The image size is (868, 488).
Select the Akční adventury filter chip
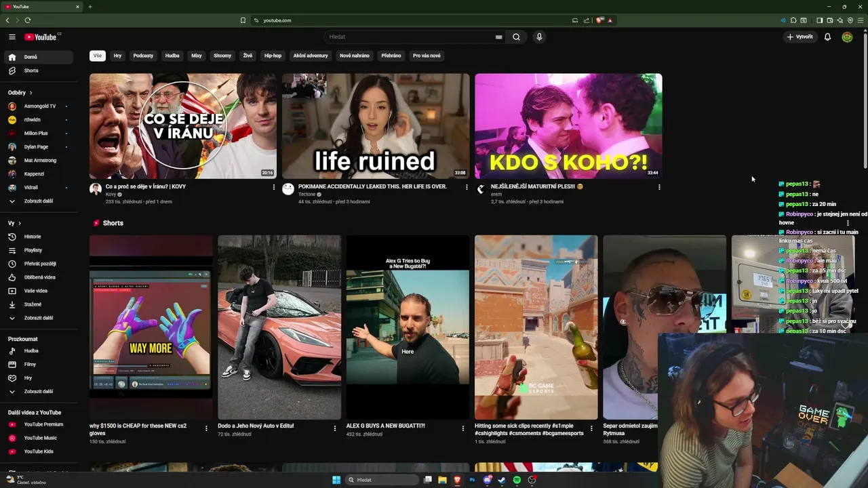(x=311, y=56)
